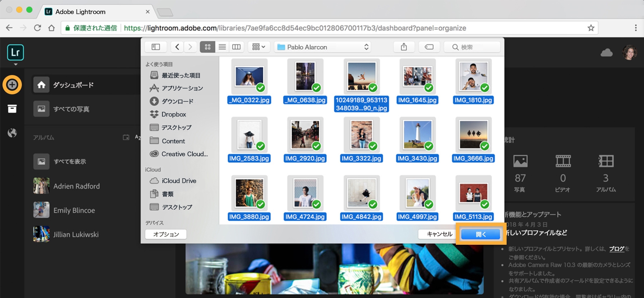Select the IMG_3430.jpg lighthouse thumbnail

coord(418,134)
